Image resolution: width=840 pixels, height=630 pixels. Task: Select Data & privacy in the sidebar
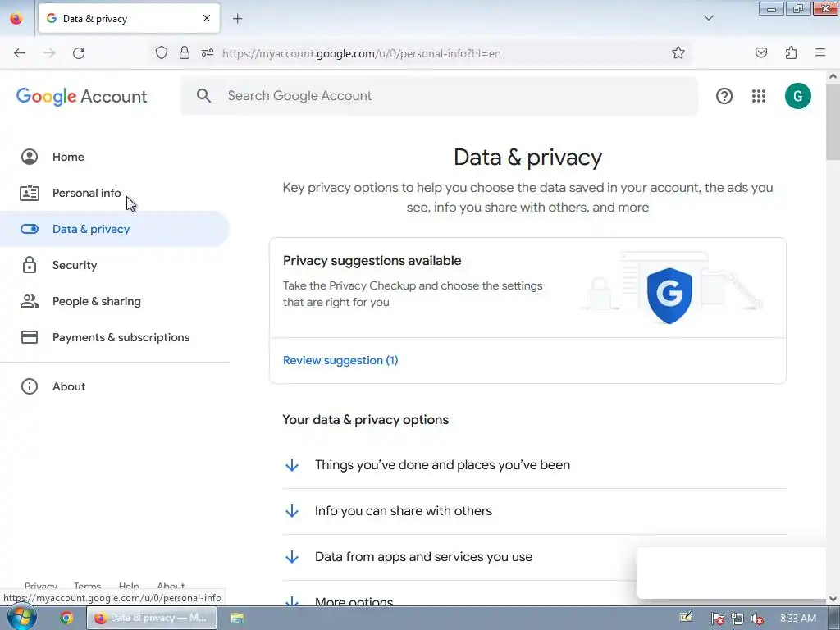point(115,230)
